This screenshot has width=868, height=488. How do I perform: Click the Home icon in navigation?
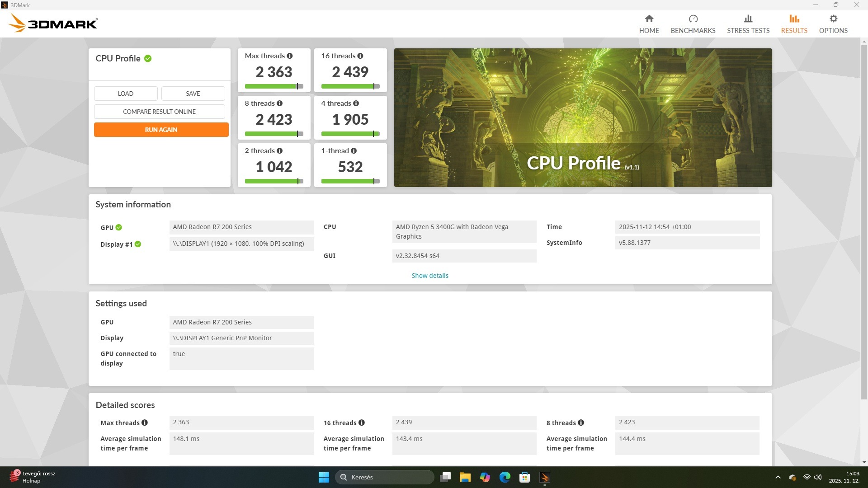[649, 19]
